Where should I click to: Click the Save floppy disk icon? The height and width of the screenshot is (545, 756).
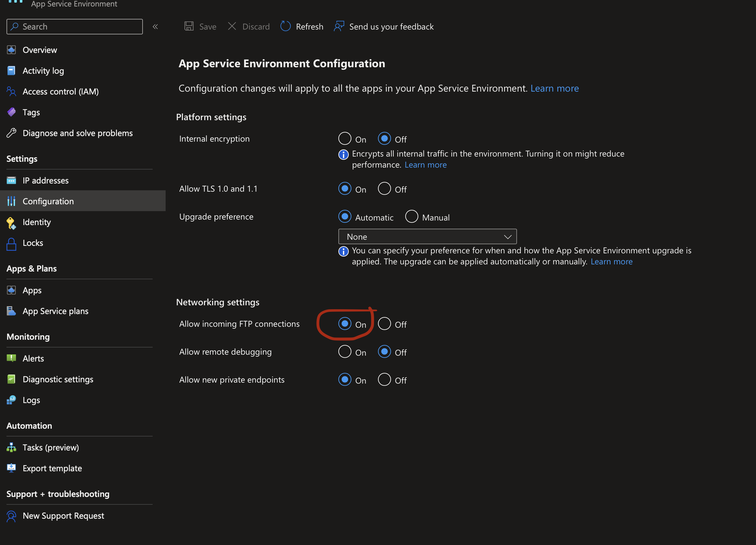click(189, 26)
